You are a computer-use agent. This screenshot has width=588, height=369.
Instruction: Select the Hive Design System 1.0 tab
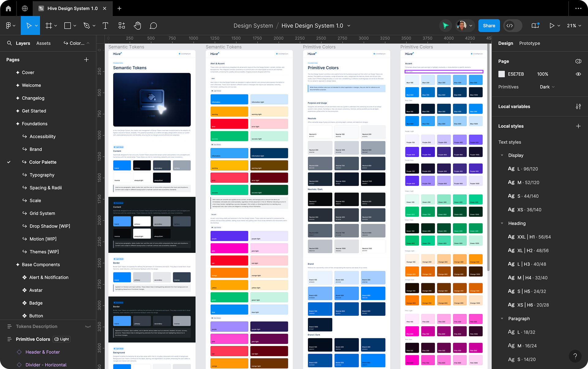(72, 8)
